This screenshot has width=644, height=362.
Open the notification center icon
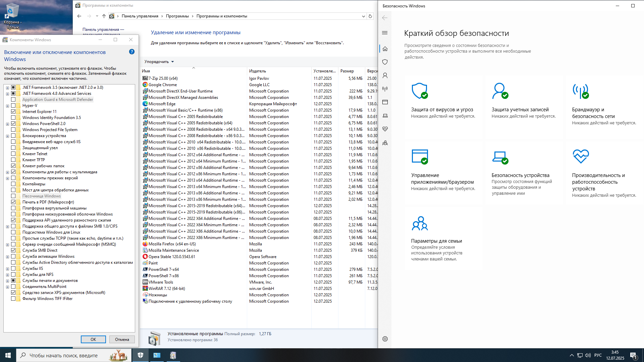tap(633, 355)
